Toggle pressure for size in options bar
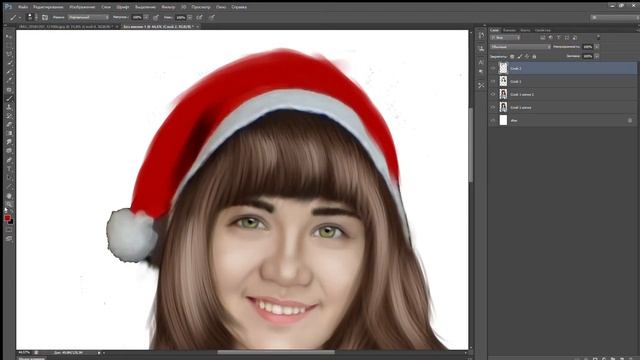This screenshot has height=360, width=640. coord(211,18)
